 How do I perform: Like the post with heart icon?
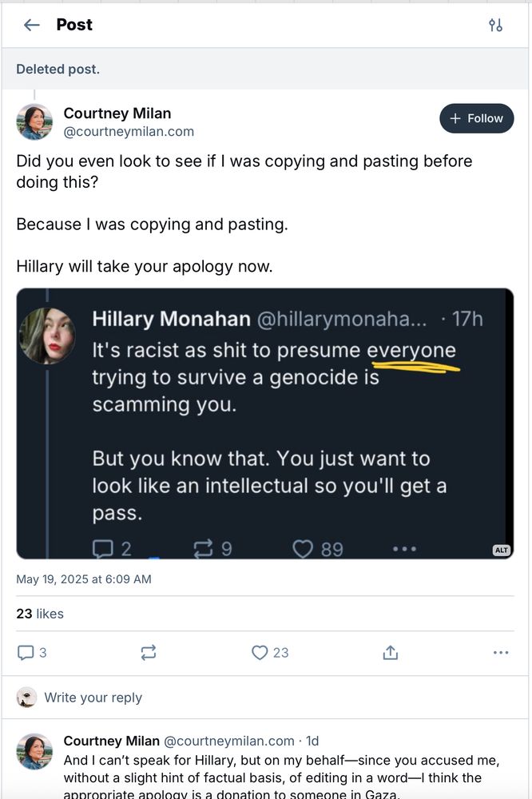269,653
